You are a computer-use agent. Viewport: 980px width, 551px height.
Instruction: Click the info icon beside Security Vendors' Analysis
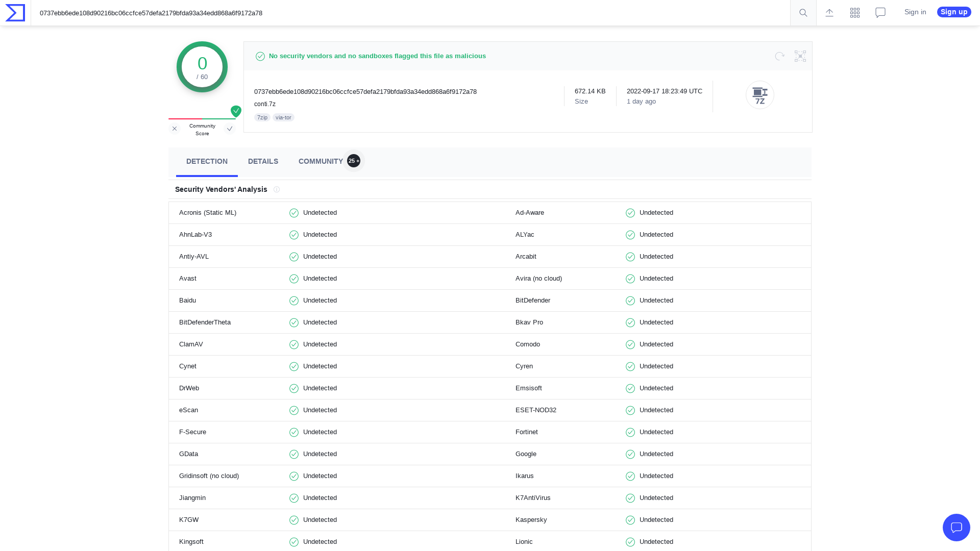point(277,189)
